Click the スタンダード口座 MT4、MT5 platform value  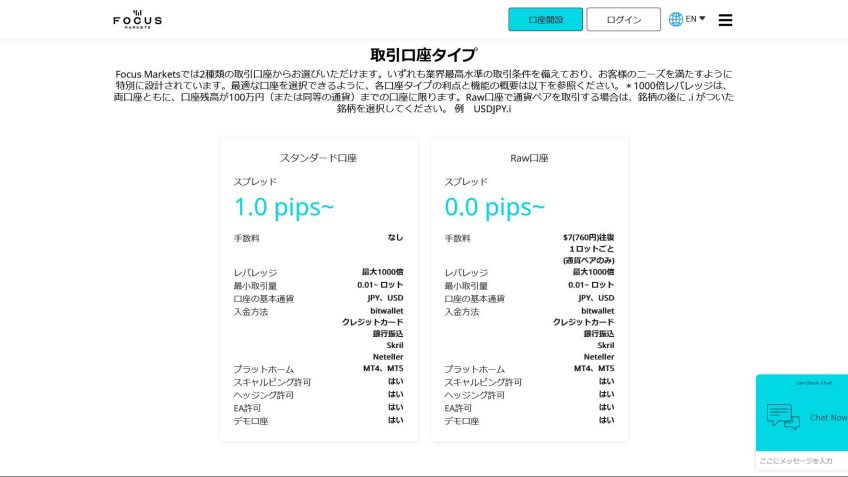tap(383, 369)
